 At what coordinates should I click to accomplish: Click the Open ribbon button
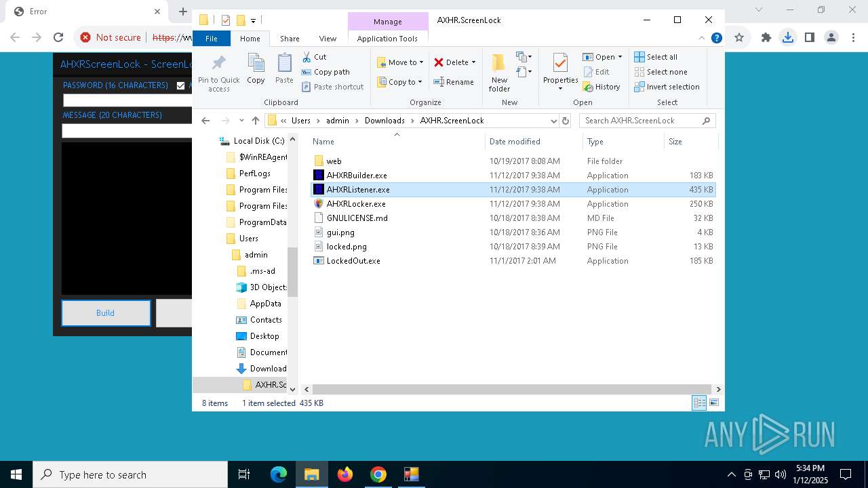point(602,57)
